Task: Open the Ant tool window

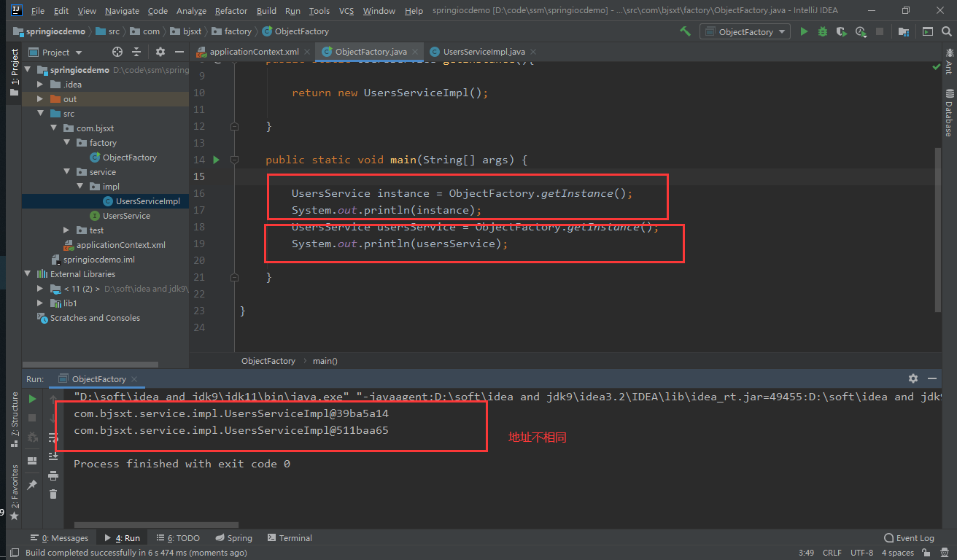Action: point(949,61)
